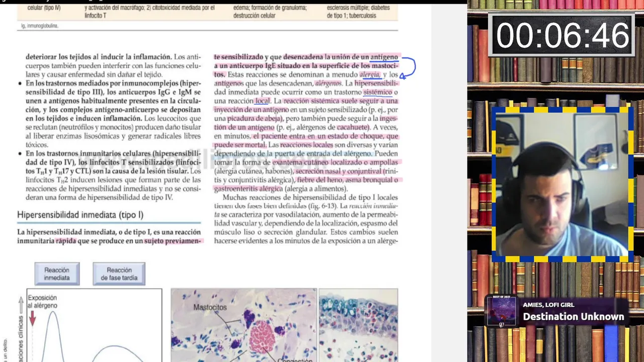Click the artist name AMIES, LOFI GIRL

[x=548, y=305]
